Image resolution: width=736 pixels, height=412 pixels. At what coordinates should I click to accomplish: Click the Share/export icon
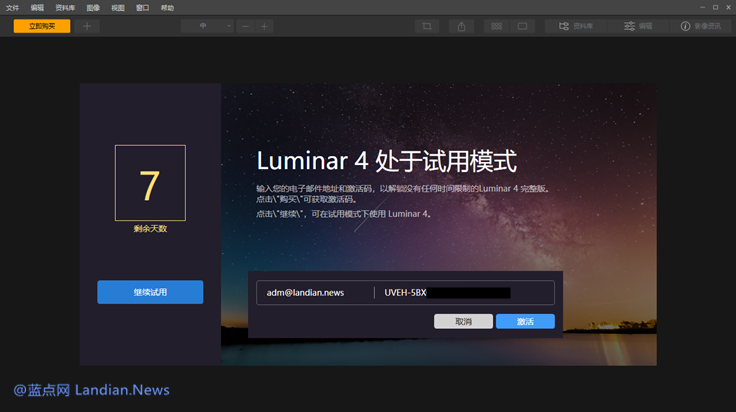[462, 26]
